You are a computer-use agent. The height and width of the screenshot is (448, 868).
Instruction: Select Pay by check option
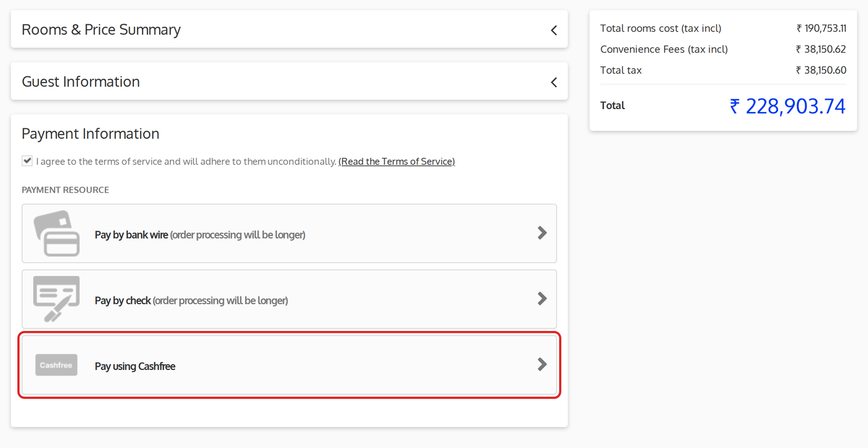pyautogui.click(x=289, y=299)
